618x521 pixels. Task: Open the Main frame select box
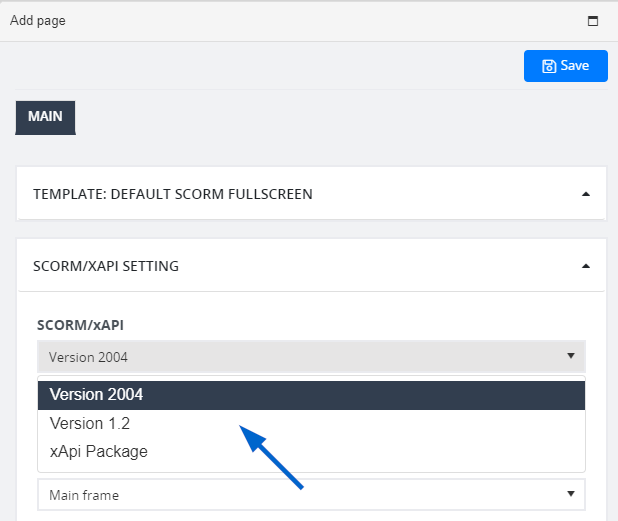coord(311,494)
